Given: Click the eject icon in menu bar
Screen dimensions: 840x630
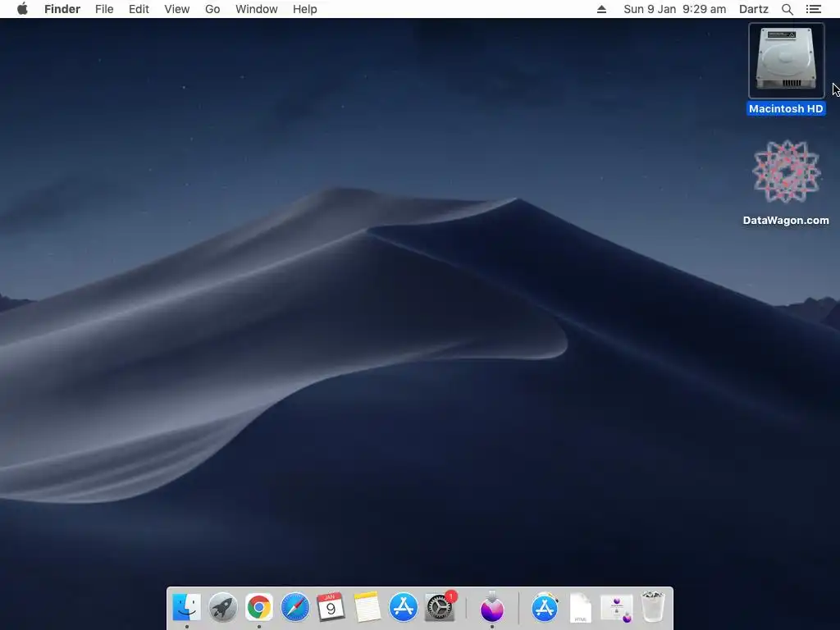Looking at the screenshot, I should point(601,9).
